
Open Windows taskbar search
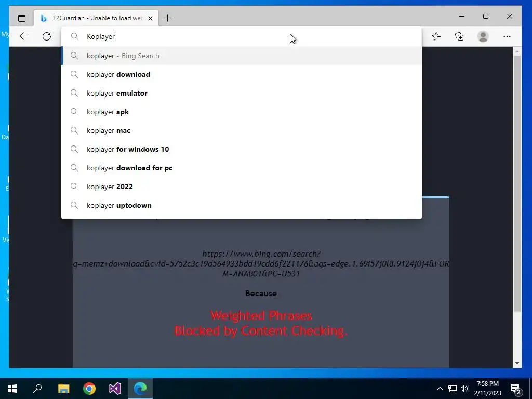(x=37, y=389)
